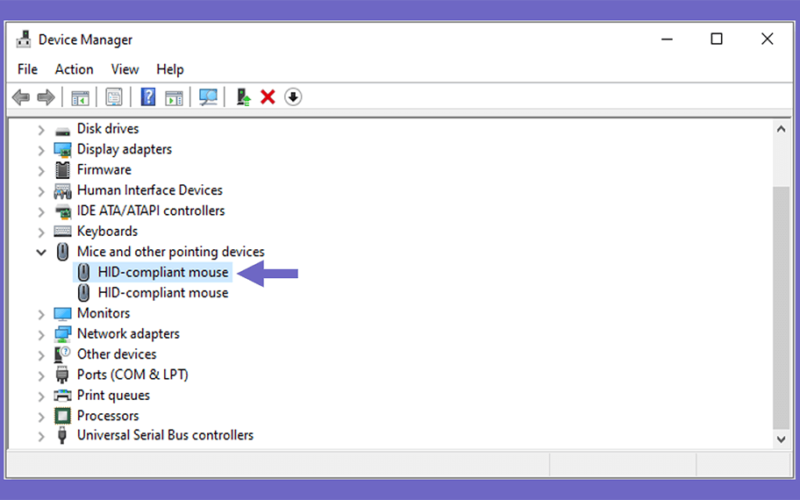
Task: Minimize the Device Manager window
Action: tap(667, 39)
